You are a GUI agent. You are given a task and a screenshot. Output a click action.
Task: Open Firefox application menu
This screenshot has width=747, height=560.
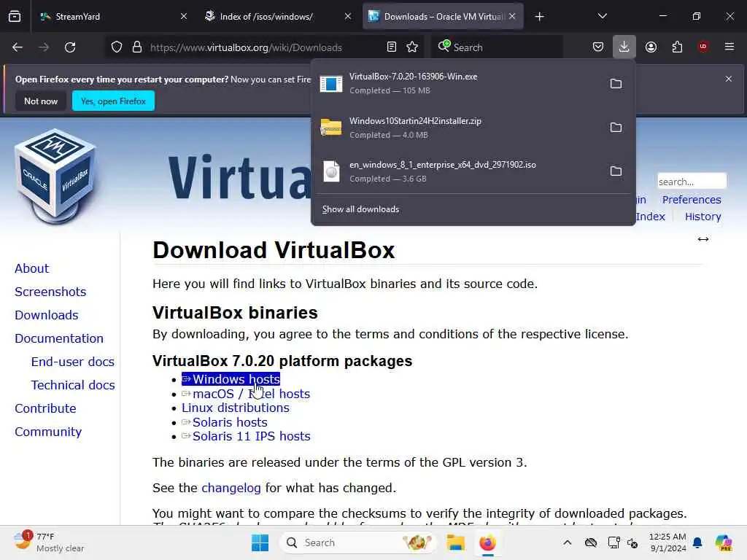729,47
